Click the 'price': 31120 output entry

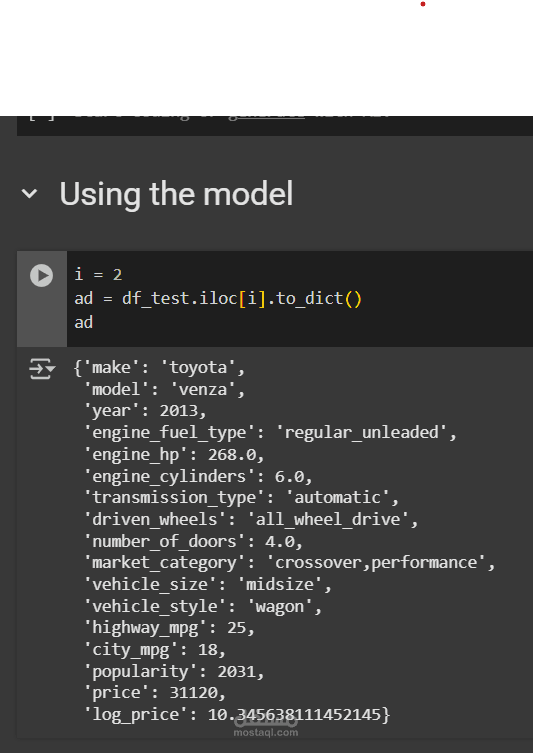[x=155, y=693]
